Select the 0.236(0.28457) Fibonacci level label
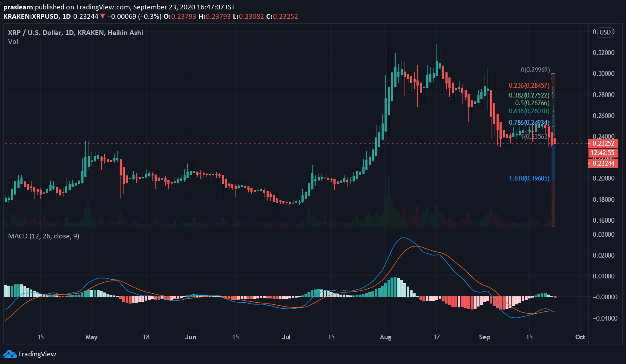 click(529, 86)
